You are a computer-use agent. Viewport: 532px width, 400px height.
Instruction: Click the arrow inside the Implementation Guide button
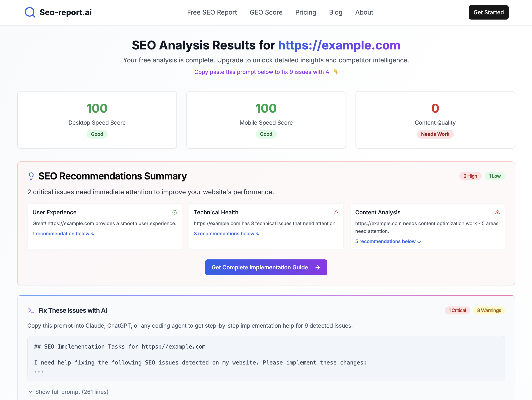(x=318, y=267)
